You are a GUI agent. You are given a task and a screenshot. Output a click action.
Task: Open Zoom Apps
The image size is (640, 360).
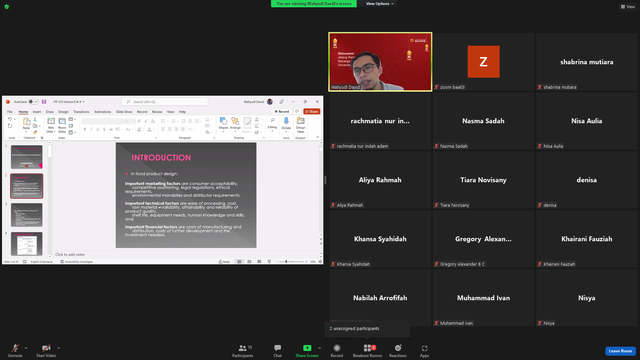pyautogui.click(x=424, y=350)
